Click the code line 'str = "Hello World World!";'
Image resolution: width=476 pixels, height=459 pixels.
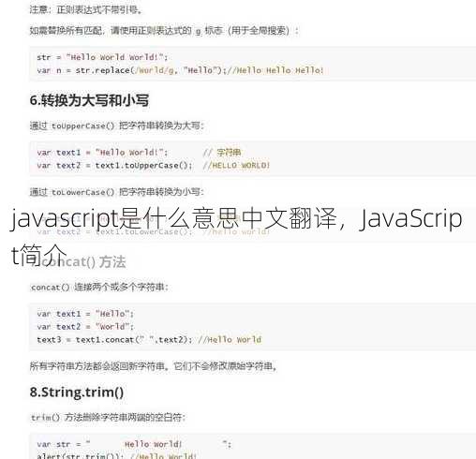click(x=102, y=57)
